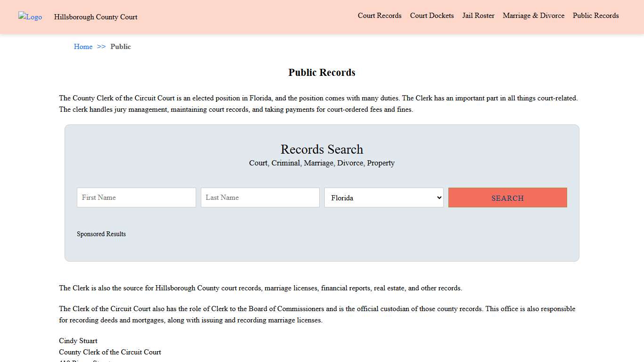Navigate to Home using the breadcrumb link

coord(83,47)
